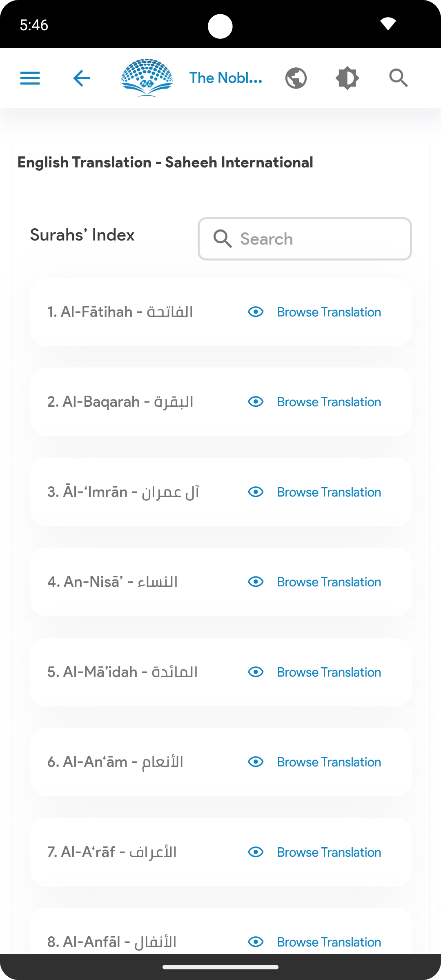Image resolution: width=441 pixels, height=980 pixels.
Task: Tap the eye icon for Al-Baqarah
Action: tap(256, 402)
